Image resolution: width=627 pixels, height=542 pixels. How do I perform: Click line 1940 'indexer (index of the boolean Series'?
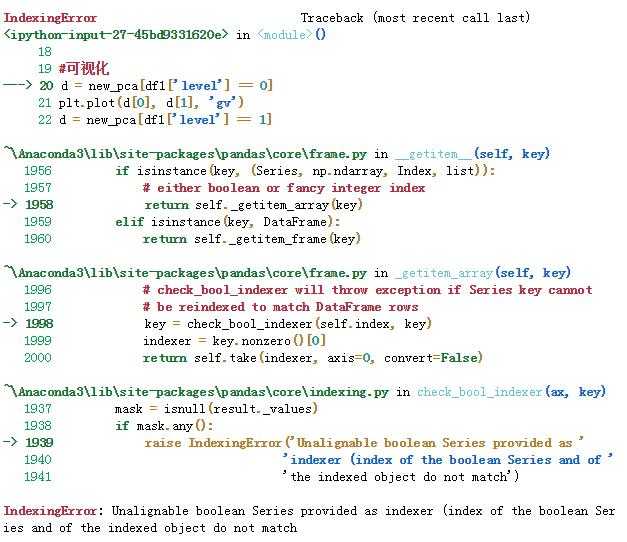click(x=447, y=460)
